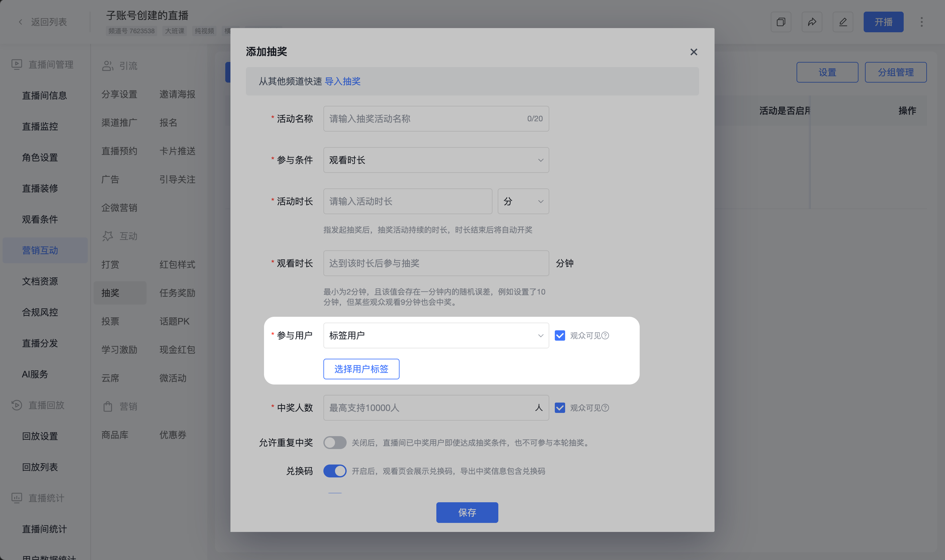Click the copy icon in top toolbar
Image resolution: width=945 pixels, height=560 pixels.
pos(781,22)
